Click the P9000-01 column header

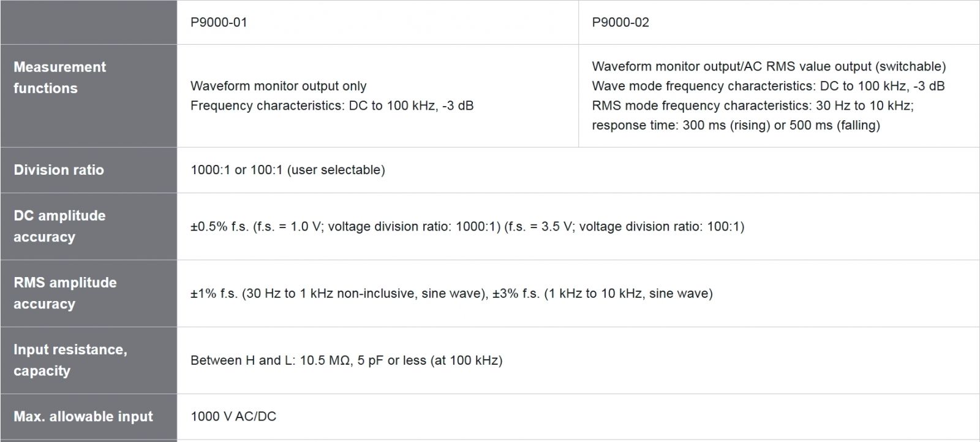(219, 23)
